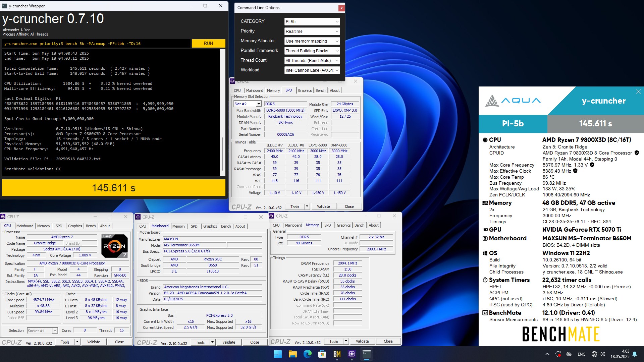This screenshot has height=362, width=644.
Task: Click Max Effective Clock verified shield
Action: 575,171
